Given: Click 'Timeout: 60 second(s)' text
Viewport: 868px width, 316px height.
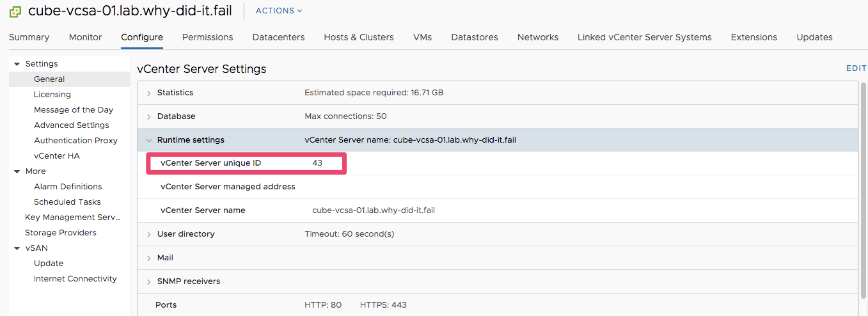Looking at the screenshot, I should 350,234.
